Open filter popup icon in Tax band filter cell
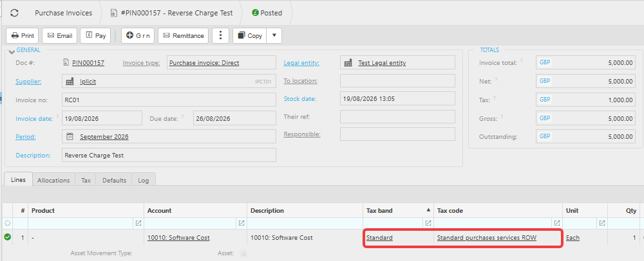Image resolution: width=644 pixels, height=261 pixels. tap(428, 223)
